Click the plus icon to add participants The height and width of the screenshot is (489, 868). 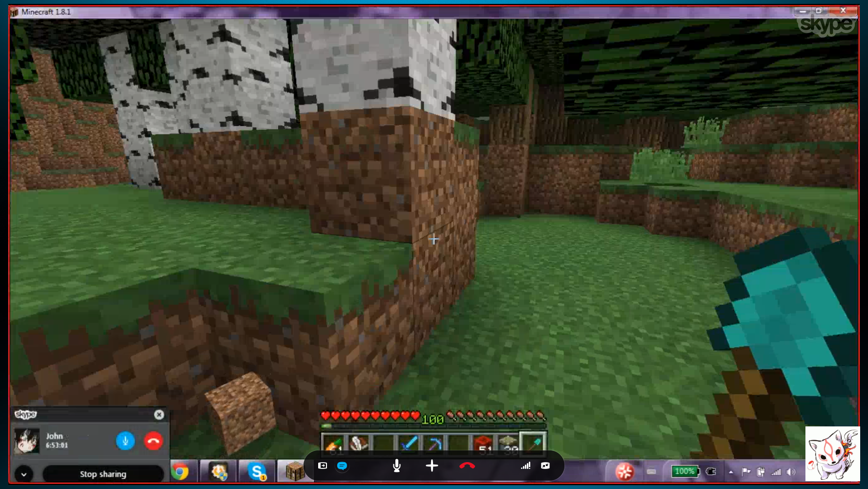[432, 466]
